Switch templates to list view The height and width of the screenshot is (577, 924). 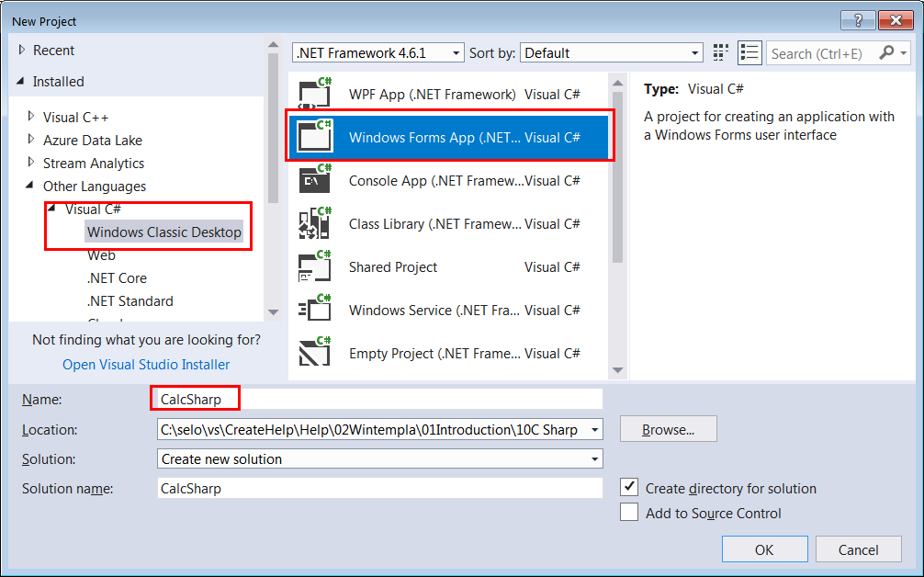click(x=749, y=53)
